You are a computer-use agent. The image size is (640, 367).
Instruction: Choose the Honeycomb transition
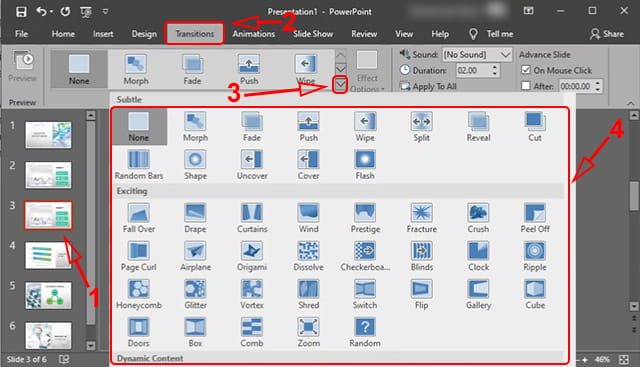[139, 294]
